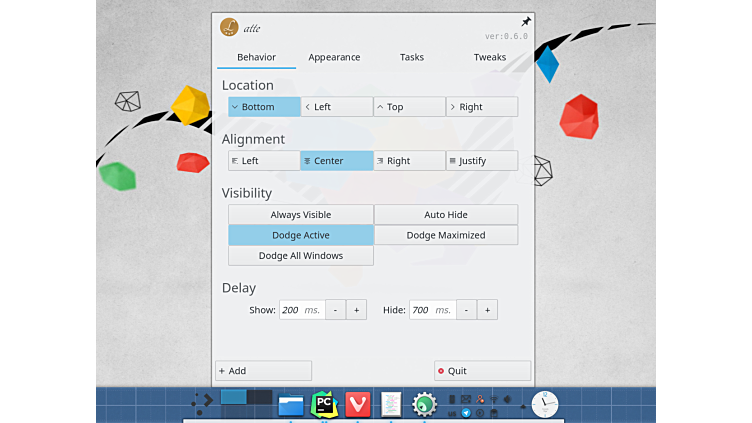Open the text document icon in dock
The image size is (752, 423).
pos(391,404)
